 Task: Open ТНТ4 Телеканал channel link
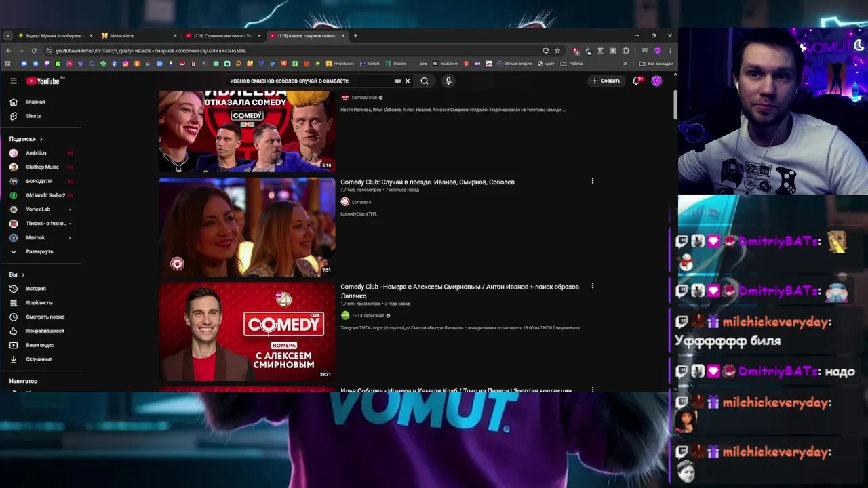(368, 316)
